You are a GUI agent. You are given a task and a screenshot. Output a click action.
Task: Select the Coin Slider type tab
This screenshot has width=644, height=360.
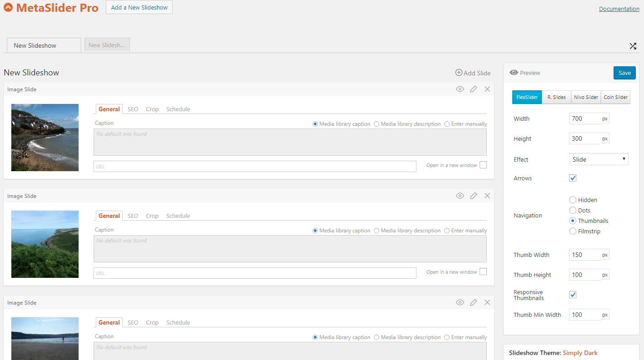[615, 97]
